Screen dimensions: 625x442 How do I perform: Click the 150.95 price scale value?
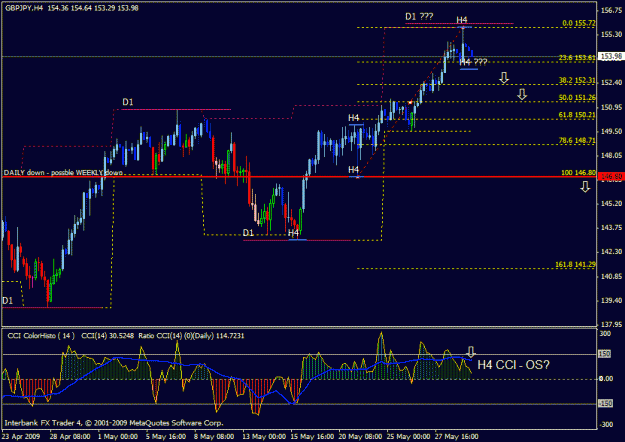pos(611,107)
